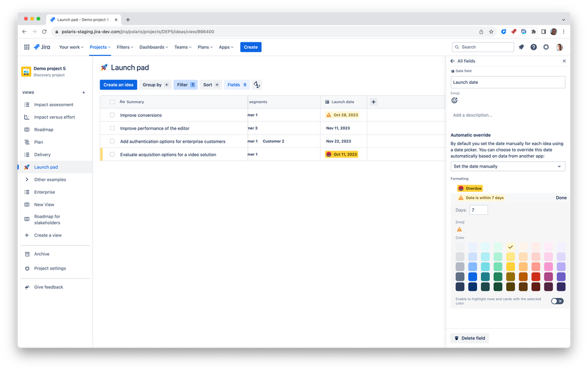The image size is (588, 371).
Task: Open Jira settings gear icon
Action: [x=546, y=47]
